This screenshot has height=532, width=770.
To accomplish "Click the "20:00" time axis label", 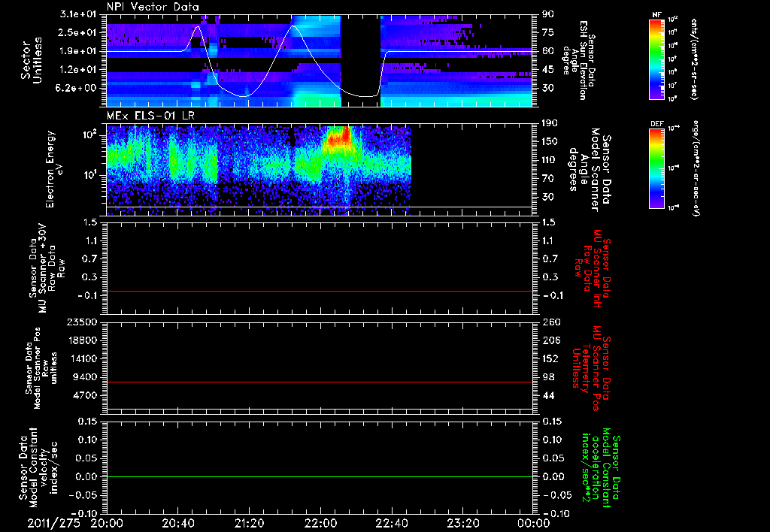I will pyautogui.click(x=107, y=523).
